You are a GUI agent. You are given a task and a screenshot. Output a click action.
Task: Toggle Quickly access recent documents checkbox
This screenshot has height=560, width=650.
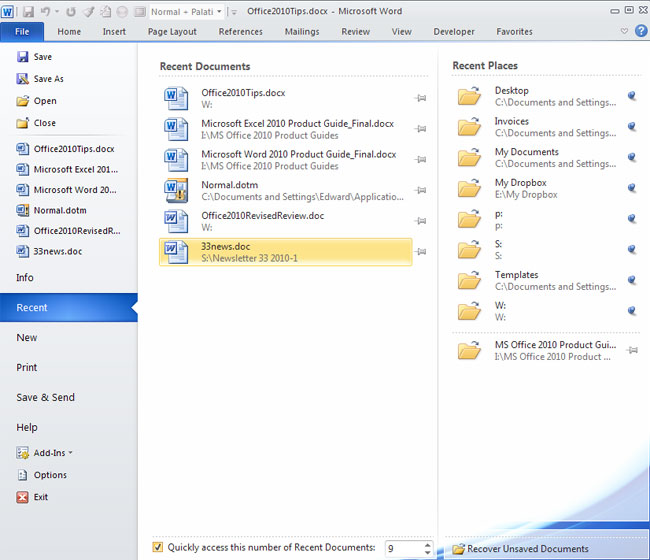tap(158, 547)
